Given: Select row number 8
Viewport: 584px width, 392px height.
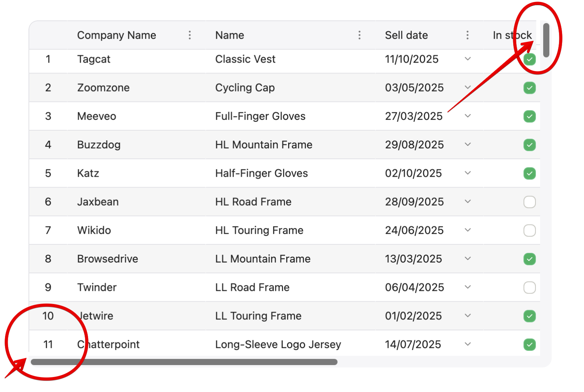Looking at the screenshot, I should (x=48, y=259).
